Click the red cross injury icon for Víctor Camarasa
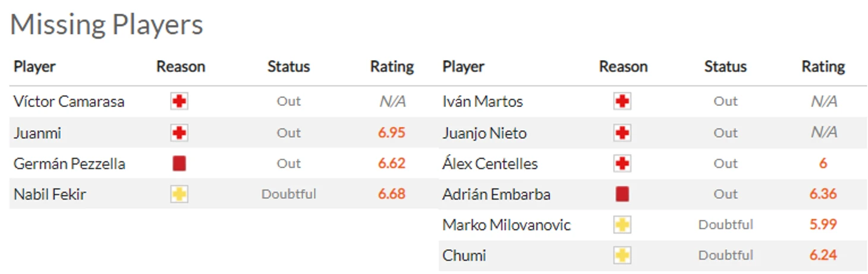This screenshot has width=868, height=274. coord(179,102)
